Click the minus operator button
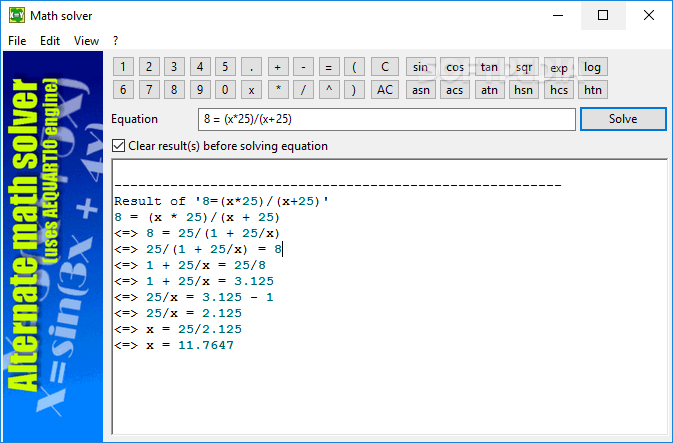 [x=303, y=67]
